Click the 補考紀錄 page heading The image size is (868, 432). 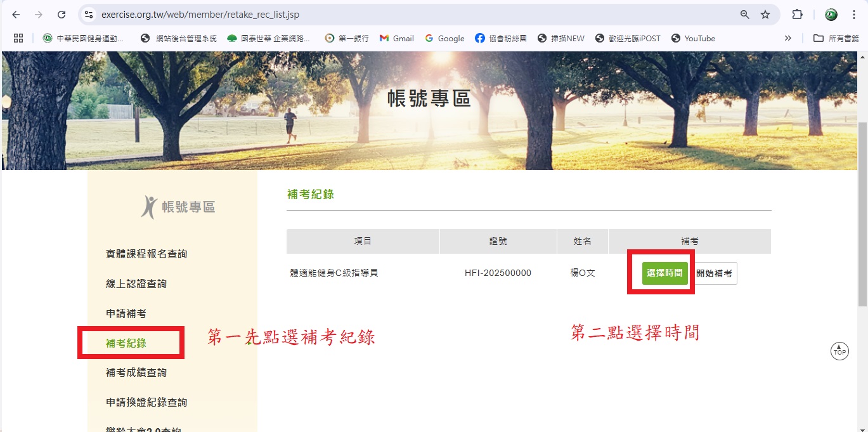(x=311, y=194)
